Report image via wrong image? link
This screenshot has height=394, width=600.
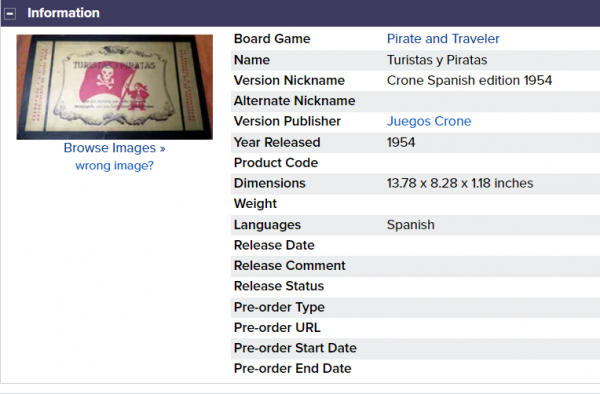pos(114,166)
